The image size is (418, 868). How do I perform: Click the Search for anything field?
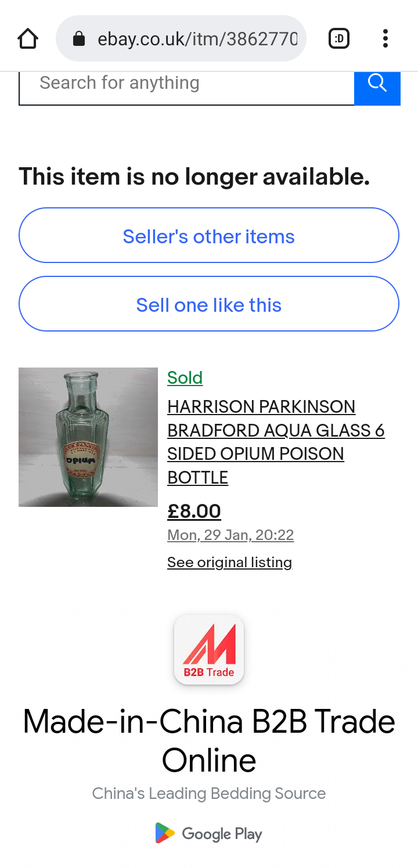click(x=186, y=83)
